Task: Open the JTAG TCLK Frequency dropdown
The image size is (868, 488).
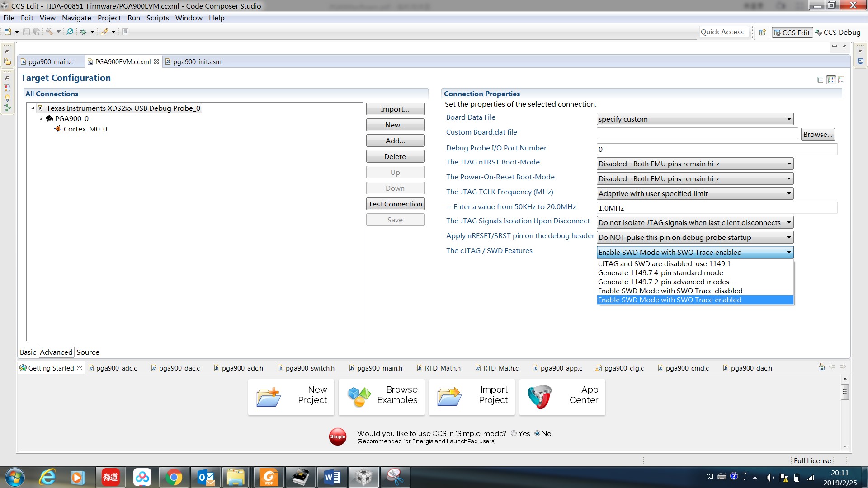Action: click(695, 194)
